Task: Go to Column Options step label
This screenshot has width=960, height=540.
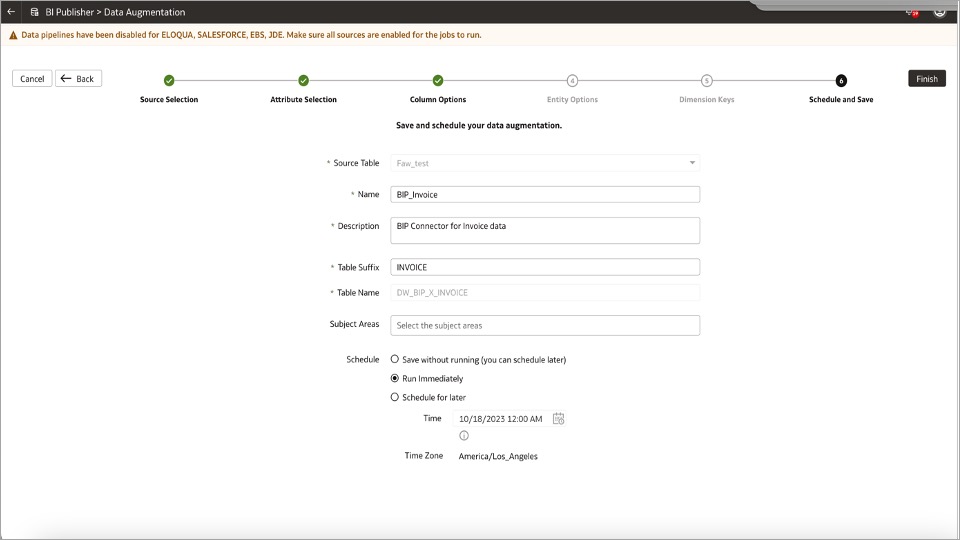Action: [x=438, y=99]
